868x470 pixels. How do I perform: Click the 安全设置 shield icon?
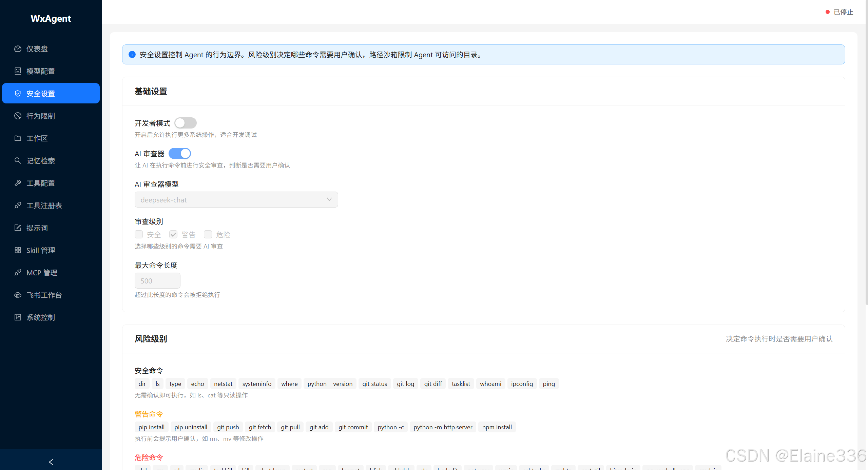pos(18,93)
